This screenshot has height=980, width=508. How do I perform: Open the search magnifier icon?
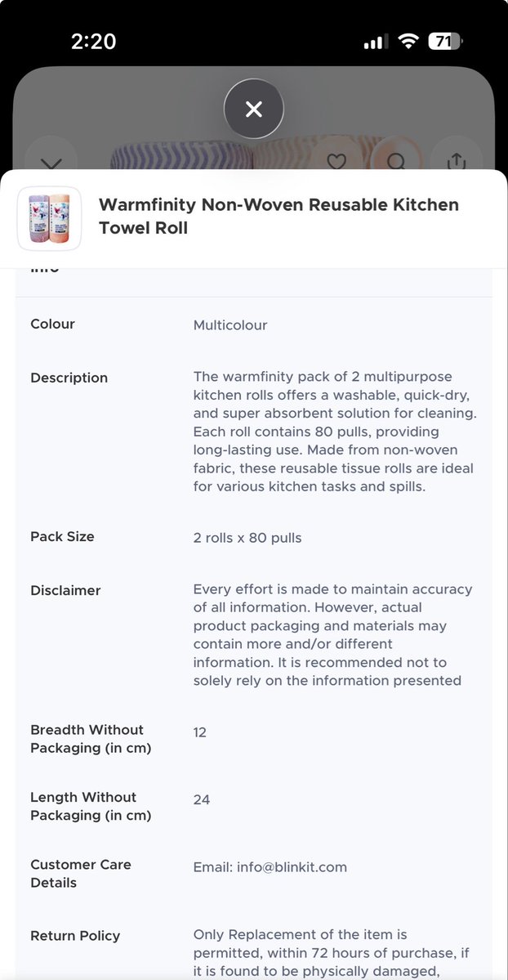(x=395, y=161)
